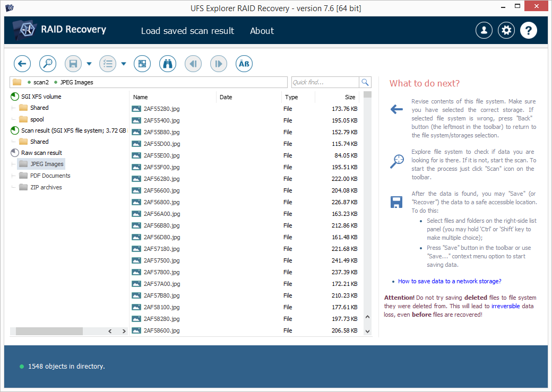Click the Save floppy disk toolbar icon

(73, 64)
